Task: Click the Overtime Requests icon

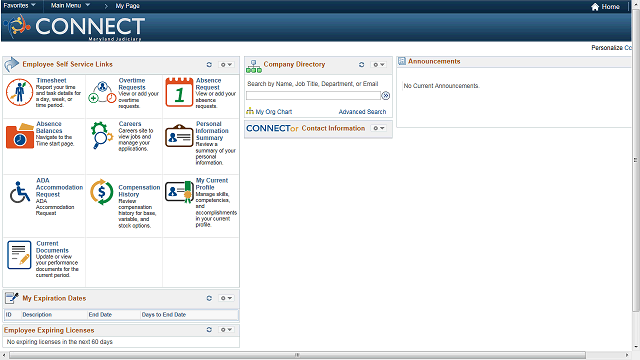Action: click(102, 92)
